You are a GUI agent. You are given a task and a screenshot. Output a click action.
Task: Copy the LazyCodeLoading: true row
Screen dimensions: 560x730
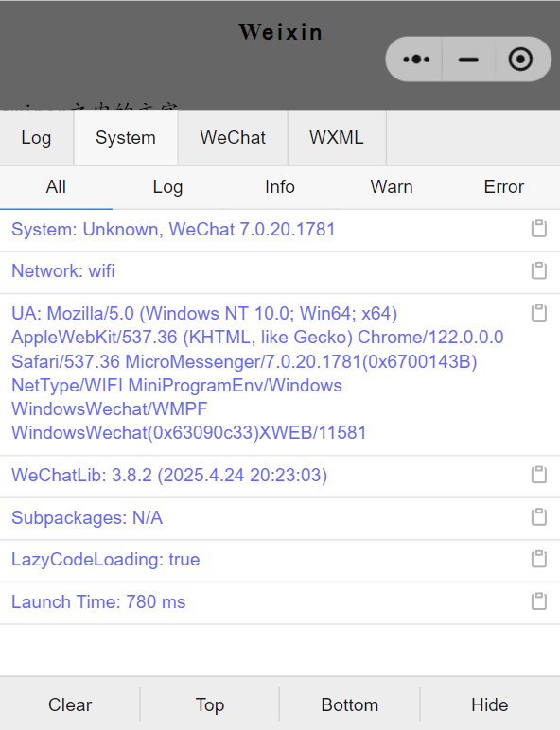(539, 559)
